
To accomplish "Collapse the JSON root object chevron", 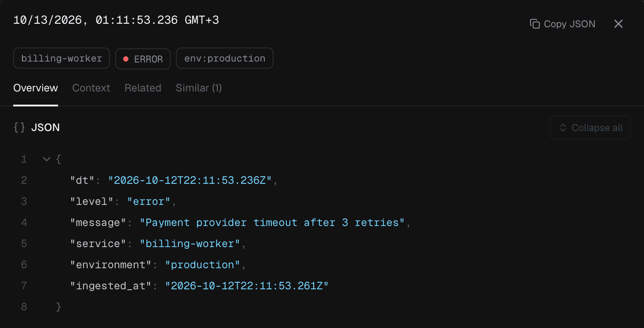I will [x=47, y=159].
